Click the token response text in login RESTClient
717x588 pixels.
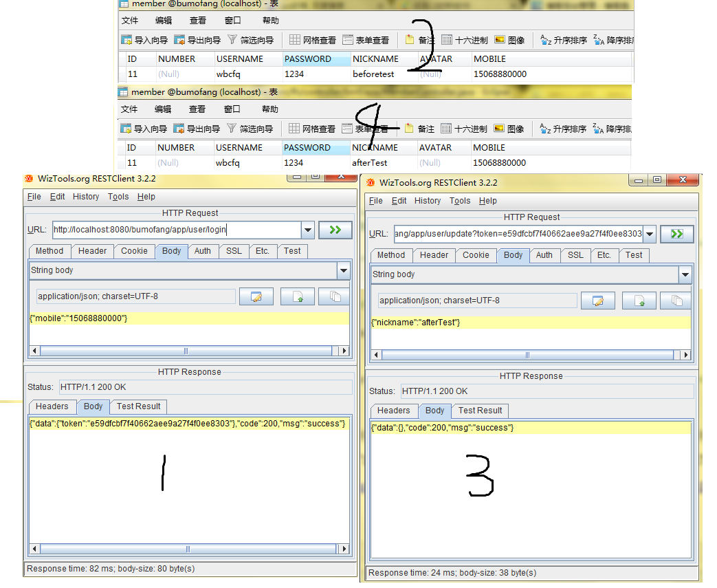(x=188, y=424)
